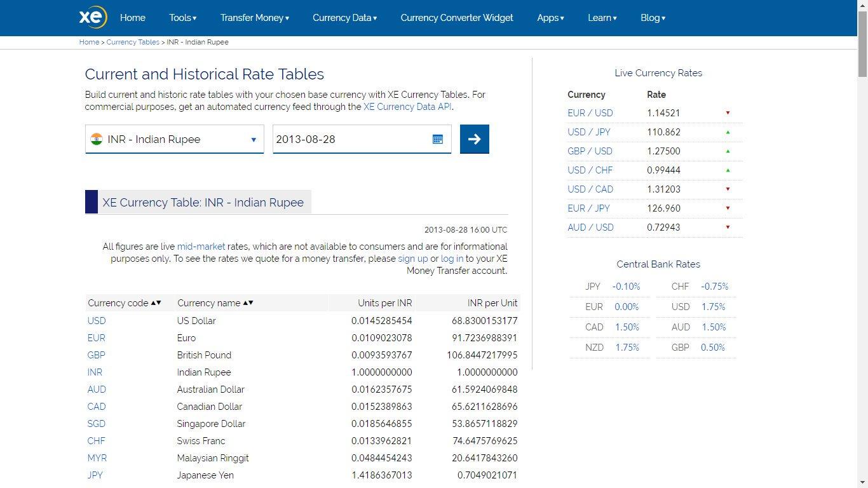
Task: Click the Central Bank Rates heading
Action: [x=658, y=264]
